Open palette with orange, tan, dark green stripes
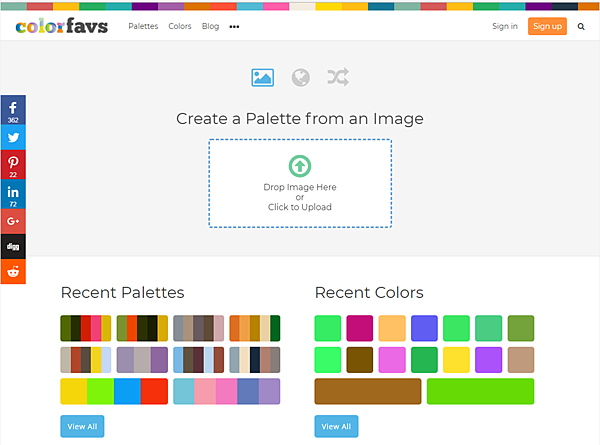Screen dimensions: 600x445 coord(255,328)
